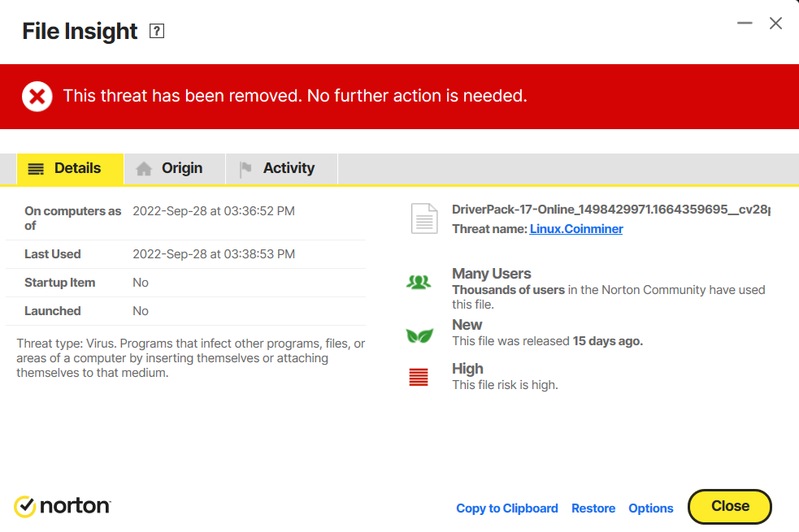799x532 pixels.
Task: Click the DriverPack-17-Online file name text
Action: 611,210
